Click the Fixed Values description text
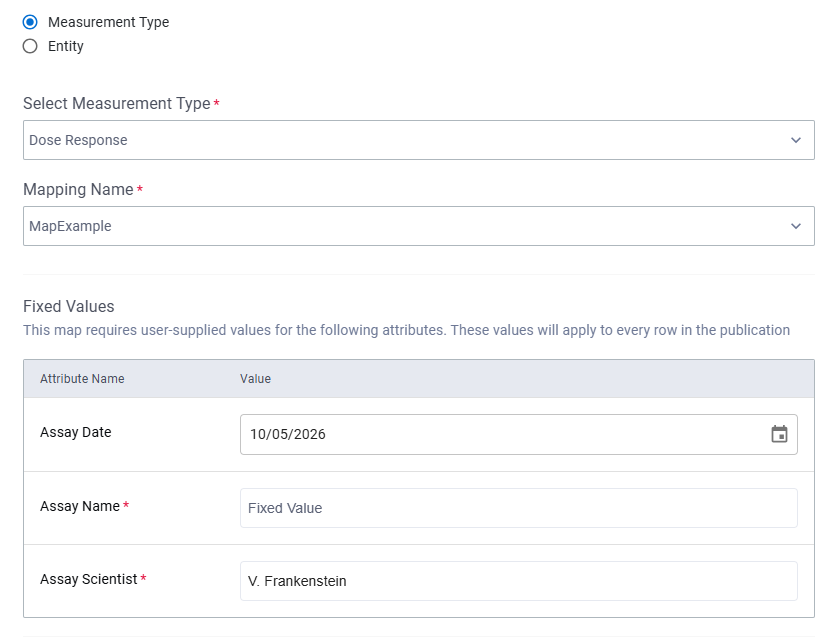 pyautogui.click(x=406, y=330)
